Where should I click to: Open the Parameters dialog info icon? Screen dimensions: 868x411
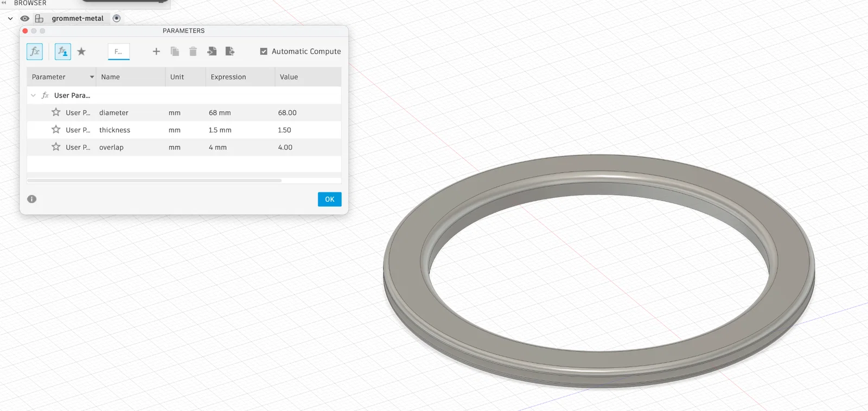[x=32, y=199]
